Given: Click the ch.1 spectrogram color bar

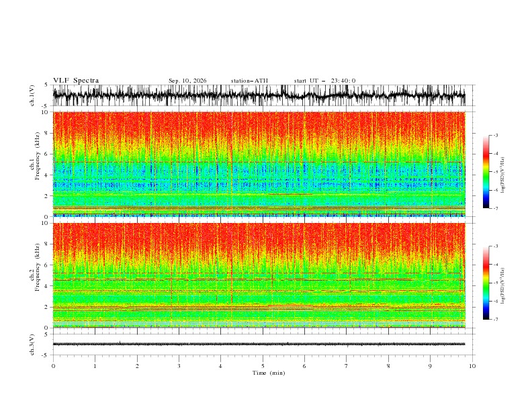Looking at the screenshot, I should click(486, 172).
